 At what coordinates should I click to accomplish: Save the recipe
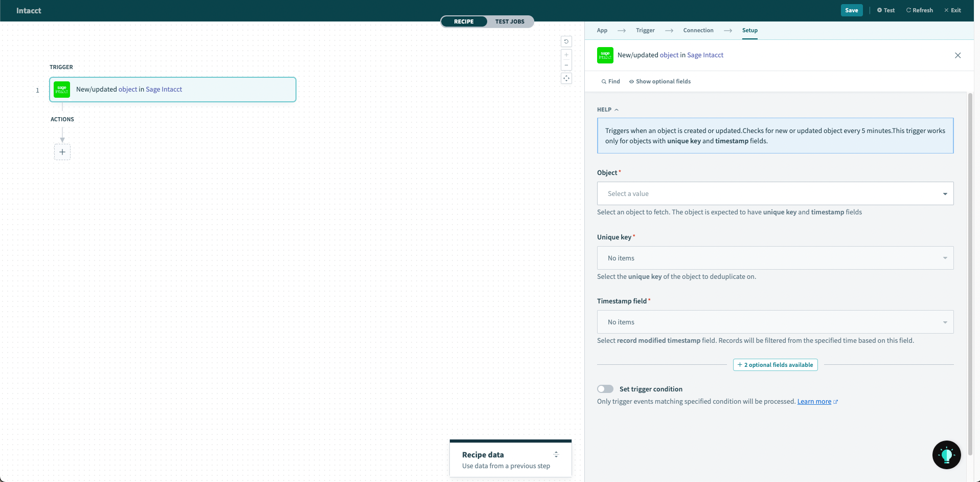851,10
